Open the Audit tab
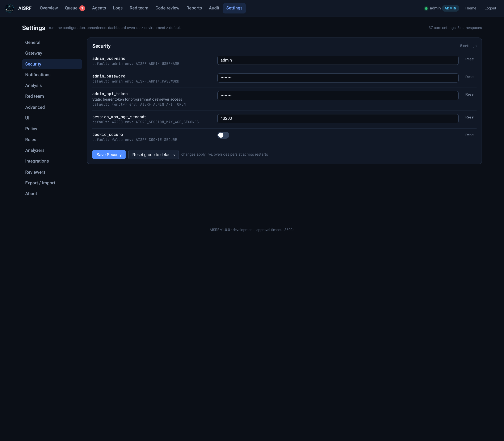504x441 pixels. click(214, 8)
